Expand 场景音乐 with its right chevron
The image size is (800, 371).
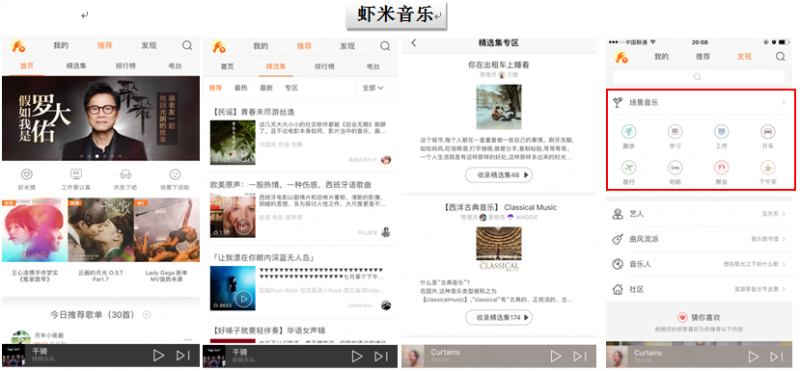784,103
